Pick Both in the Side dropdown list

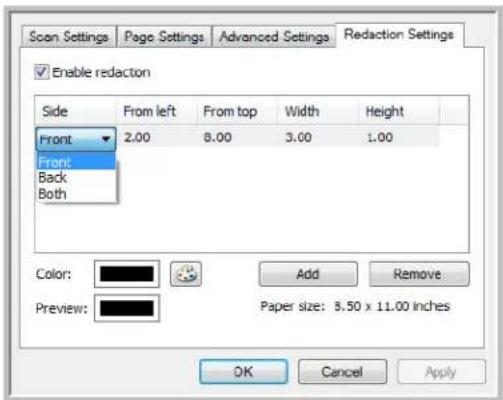76,194
